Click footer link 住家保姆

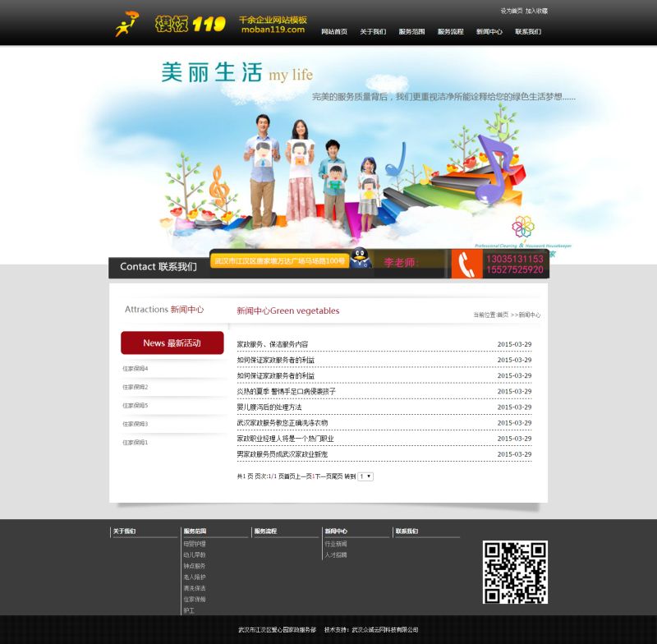click(x=195, y=599)
